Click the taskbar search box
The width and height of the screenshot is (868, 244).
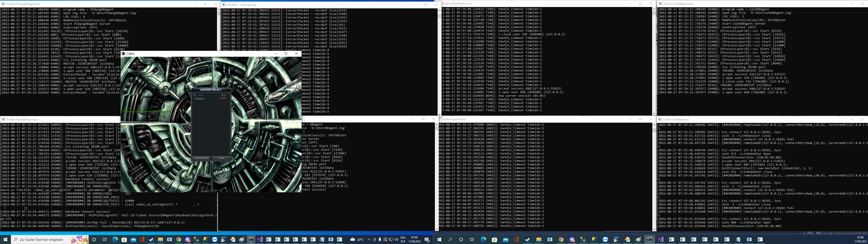[x=50, y=240]
